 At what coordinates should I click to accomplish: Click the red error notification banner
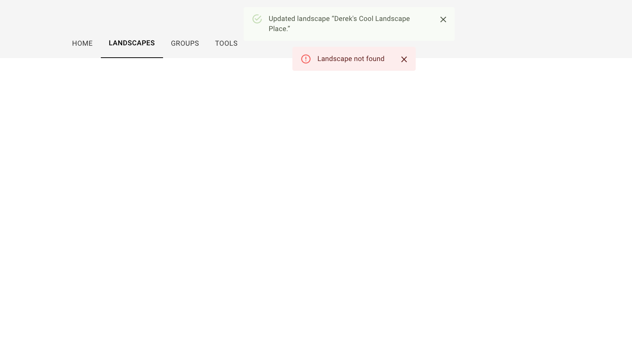(354, 59)
